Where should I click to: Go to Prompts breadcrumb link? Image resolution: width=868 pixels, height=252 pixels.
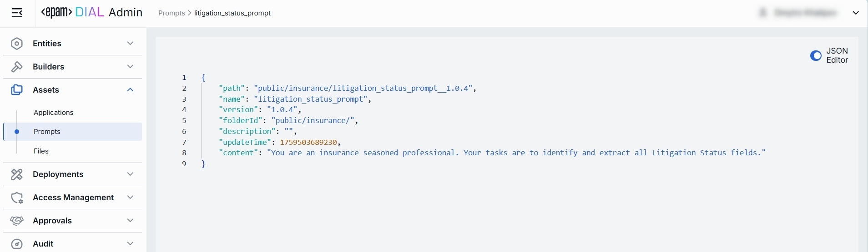172,13
